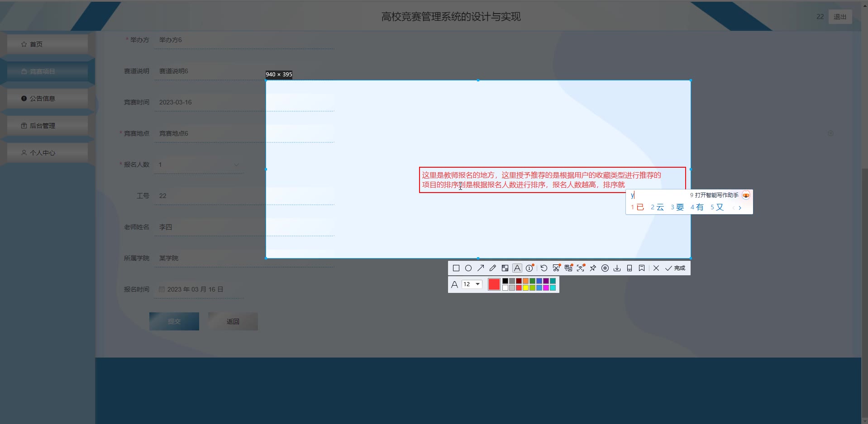Screen dimensions: 868x424
Task: Click the translate screenshot icon
Action: tap(568, 268)
